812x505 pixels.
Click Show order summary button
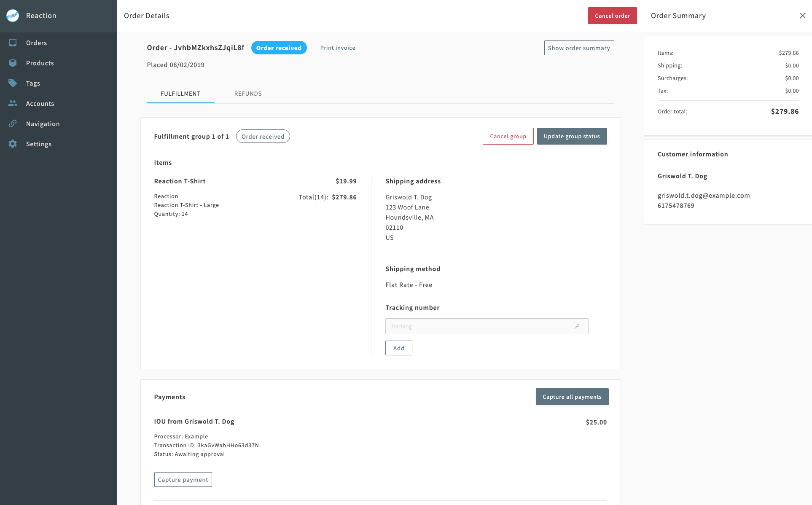(x=579, y=48)
